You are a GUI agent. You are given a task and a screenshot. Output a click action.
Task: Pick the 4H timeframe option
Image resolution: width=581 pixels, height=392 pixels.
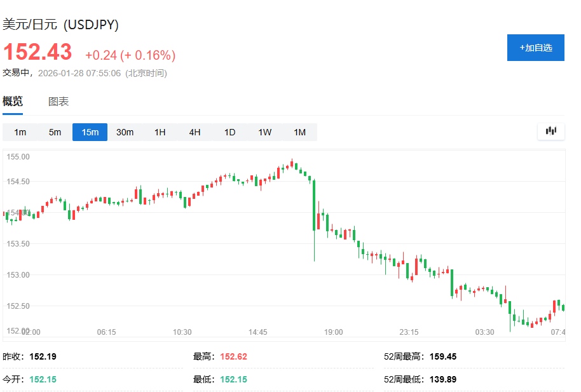pos(195,132)
